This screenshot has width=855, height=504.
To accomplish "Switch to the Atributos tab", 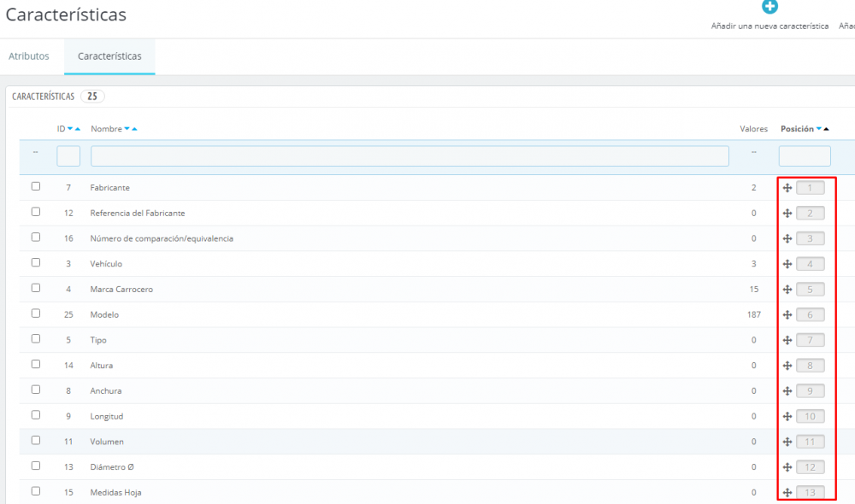I will [x=29, y=56].
